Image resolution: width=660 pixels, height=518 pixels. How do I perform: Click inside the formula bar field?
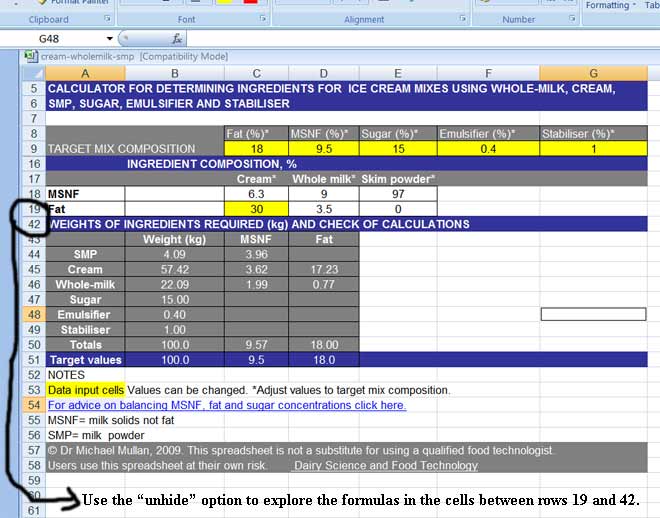coord(423,39)
